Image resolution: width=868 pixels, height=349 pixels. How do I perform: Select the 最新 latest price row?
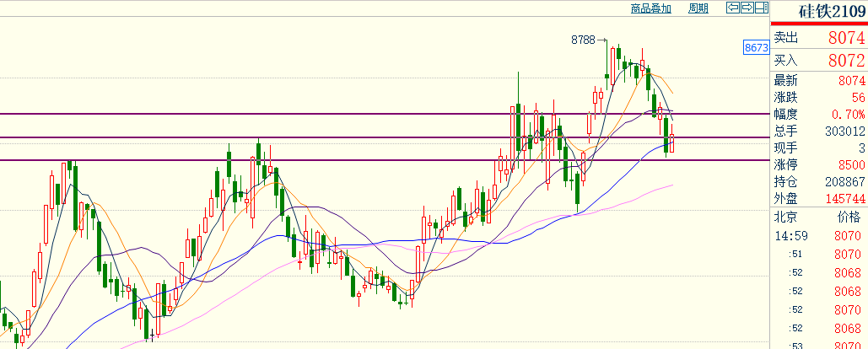[x=819, y=81]
